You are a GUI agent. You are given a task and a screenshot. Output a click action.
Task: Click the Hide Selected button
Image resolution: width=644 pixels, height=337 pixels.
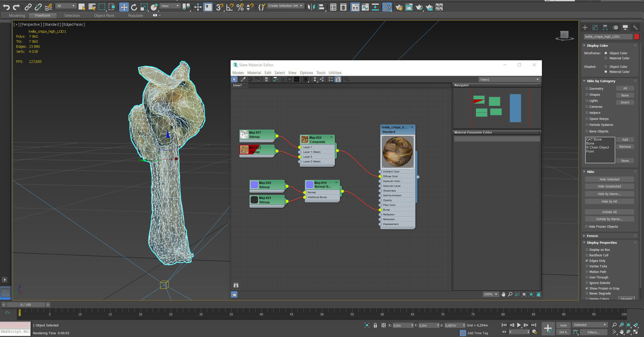click(609, 179)
